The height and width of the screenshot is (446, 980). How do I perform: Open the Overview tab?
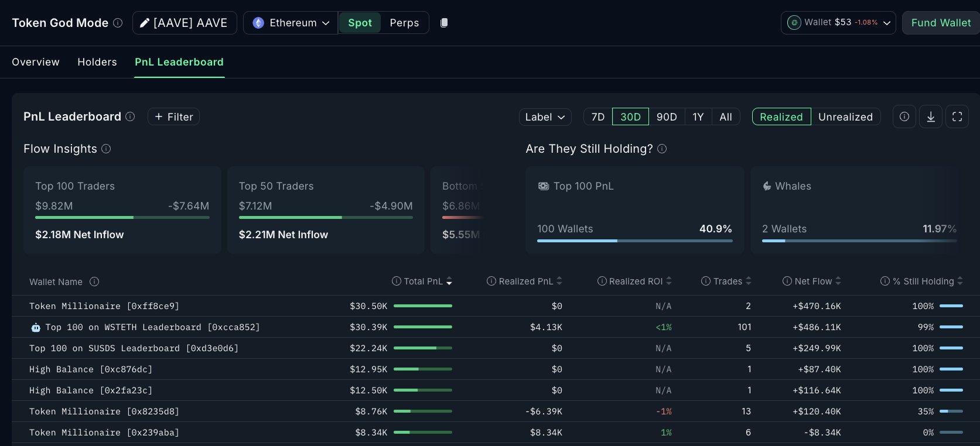[36, 62]
